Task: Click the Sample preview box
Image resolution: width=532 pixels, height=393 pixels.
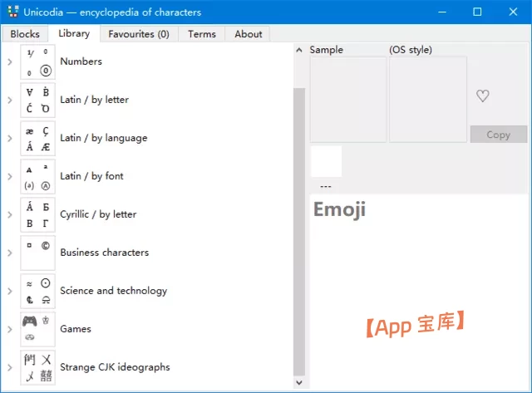Action: click(x=348, y=100)
